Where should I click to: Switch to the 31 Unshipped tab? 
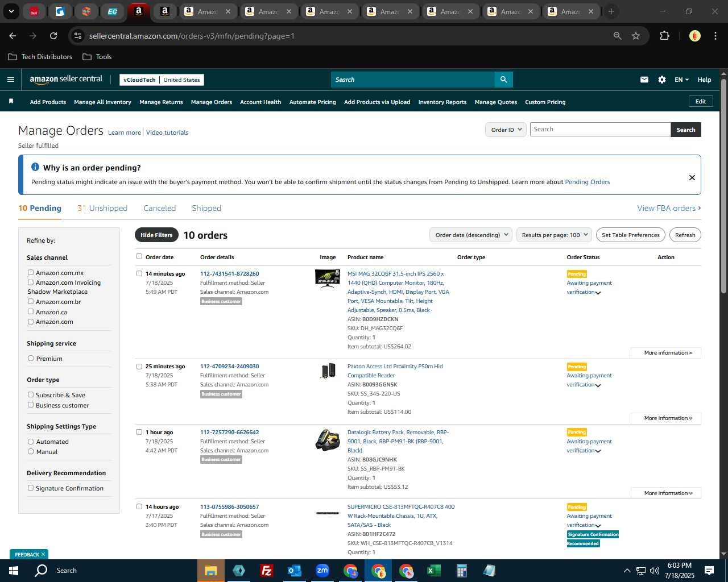click(102, 208)
